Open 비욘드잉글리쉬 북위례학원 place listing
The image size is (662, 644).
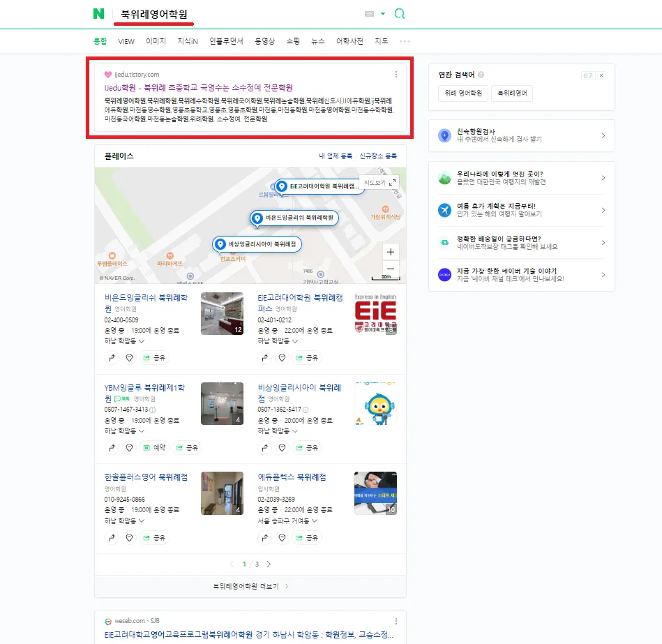146,303
